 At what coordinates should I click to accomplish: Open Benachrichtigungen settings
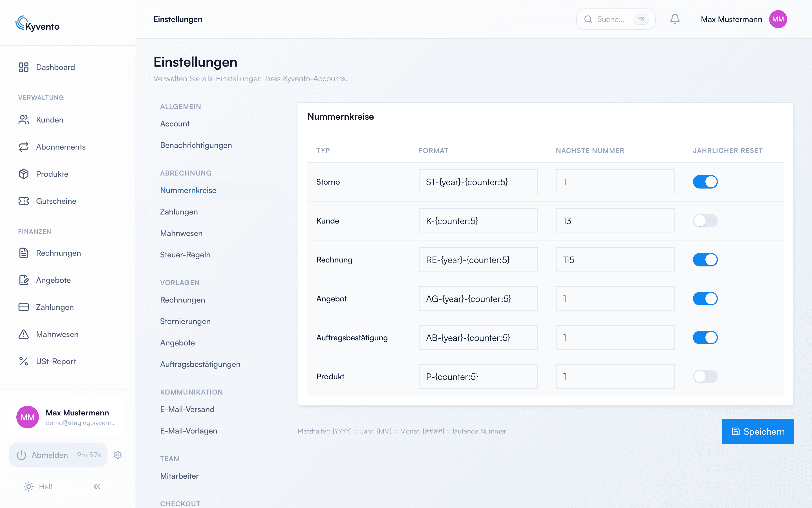click(x=196, y=145)
